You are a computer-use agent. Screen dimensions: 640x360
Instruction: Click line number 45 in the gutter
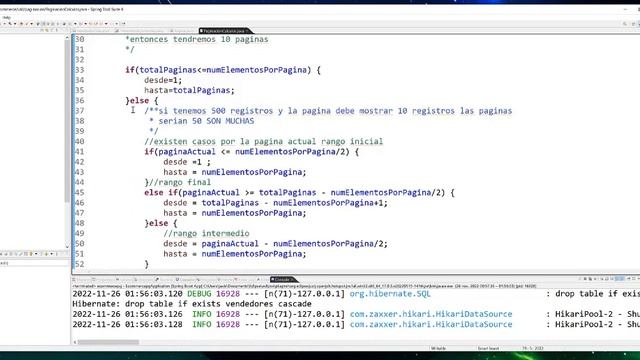click(x=80, y=192)
